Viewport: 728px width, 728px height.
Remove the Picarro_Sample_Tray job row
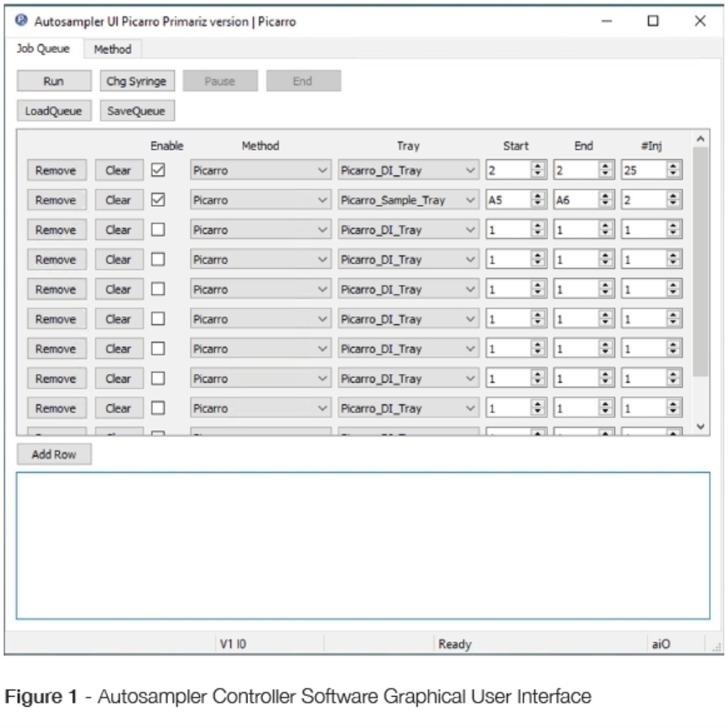56,200
